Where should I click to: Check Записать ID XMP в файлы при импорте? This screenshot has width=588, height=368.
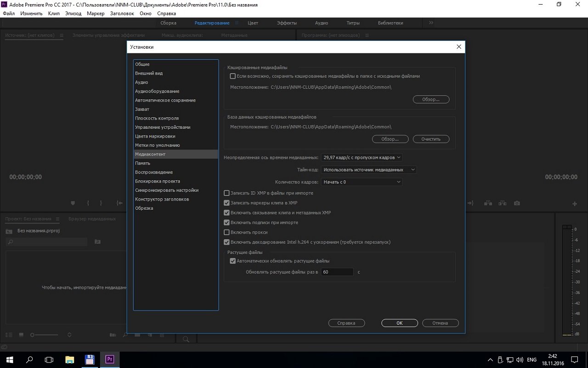pos(226,193)
